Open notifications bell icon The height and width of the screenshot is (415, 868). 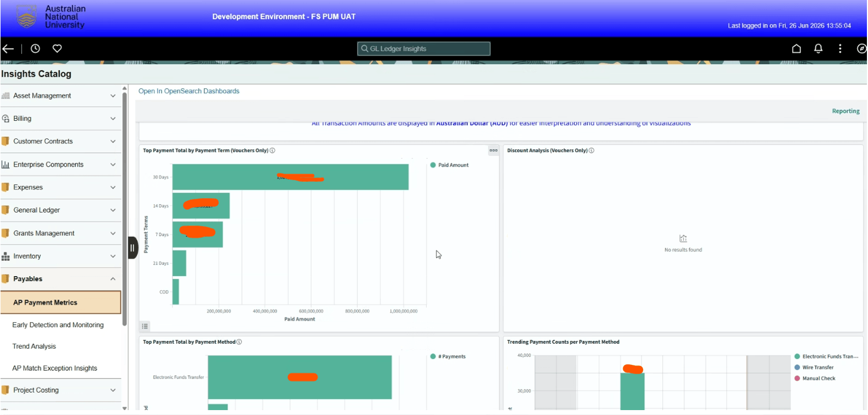tap(818, 48)
